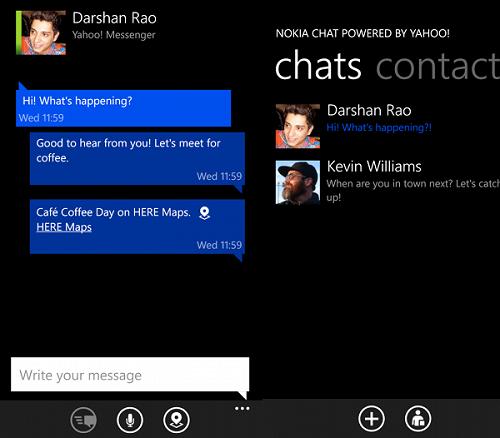Open the HERE Maps link
500x438 pixels.
click(64, 227)
